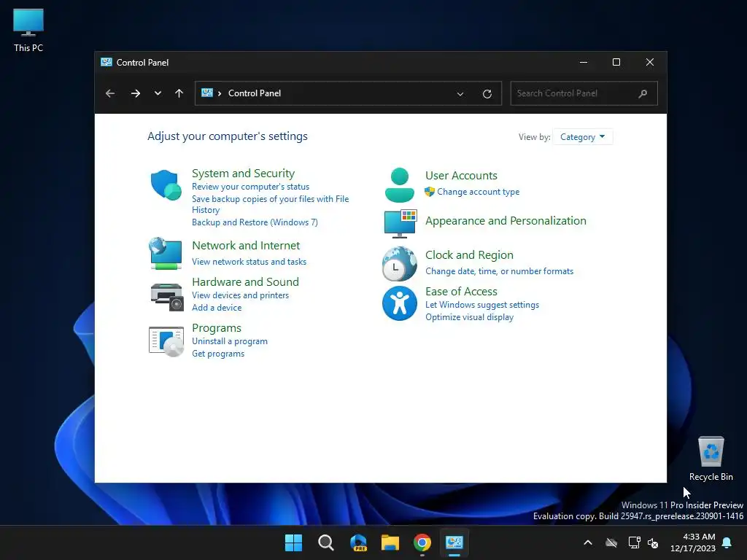Click the Control Panel breadcrumb in address bar
The height and width of the screenshot is (560, 747).
click(x=255, y=93)
